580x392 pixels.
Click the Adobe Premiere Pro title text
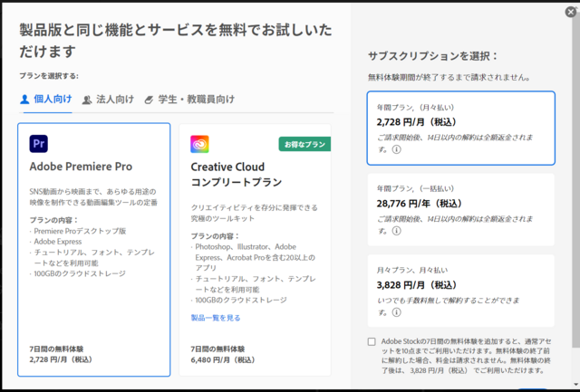(81, 167)
